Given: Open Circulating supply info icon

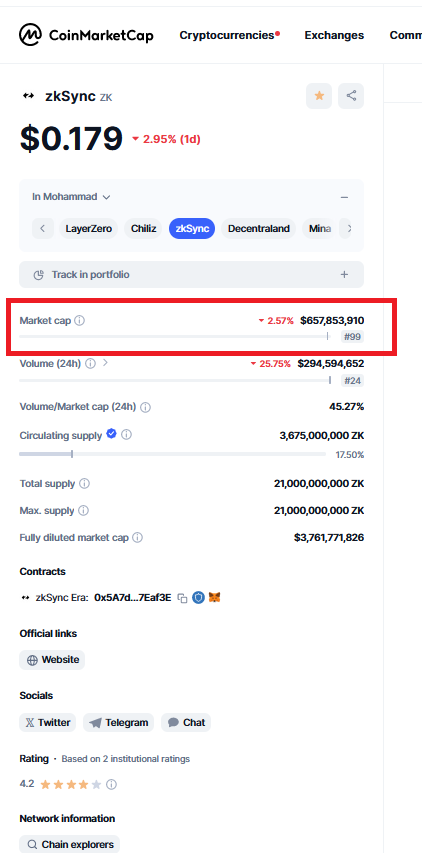Looking at the screenshot, I should (x=126, y=435).
